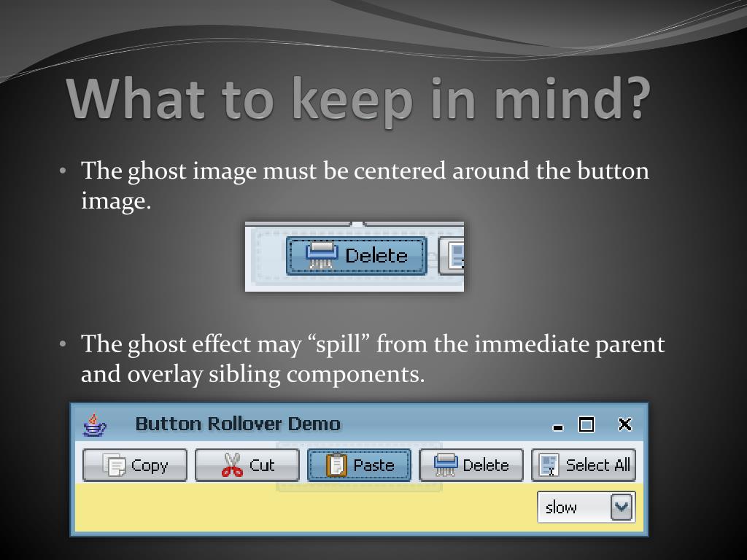Click the Button Rollover Demo title text
Image resolution: width=747 pixels, height=560 pixels.
[239, 424]
